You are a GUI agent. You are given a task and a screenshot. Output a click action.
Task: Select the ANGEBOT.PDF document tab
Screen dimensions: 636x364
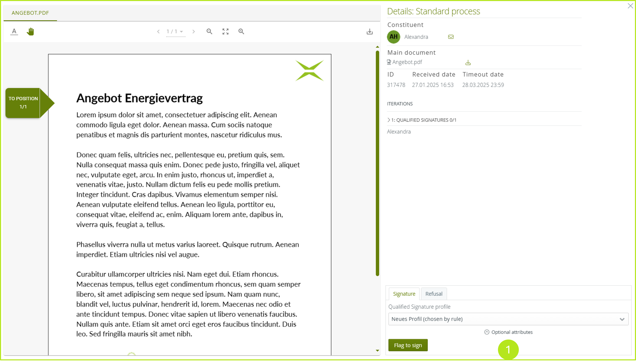[30, 13]
